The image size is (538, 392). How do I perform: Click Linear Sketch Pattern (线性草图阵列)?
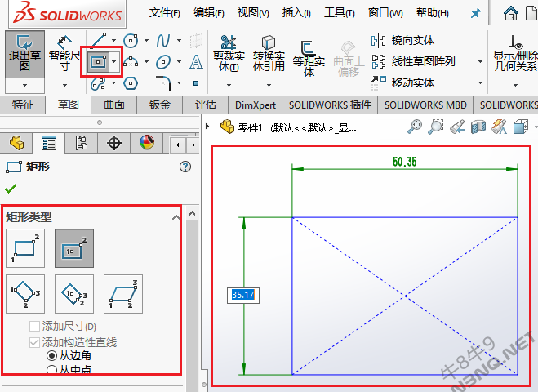tap(413, 62)
